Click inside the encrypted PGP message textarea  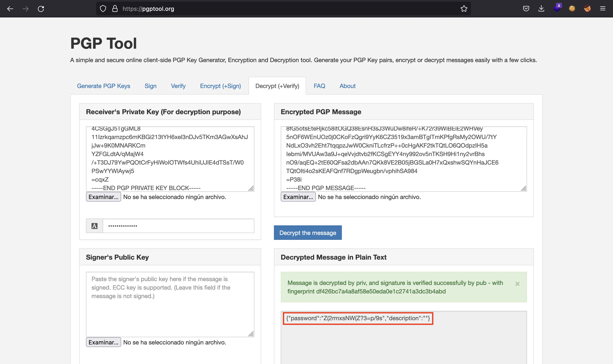pos(404,159)
